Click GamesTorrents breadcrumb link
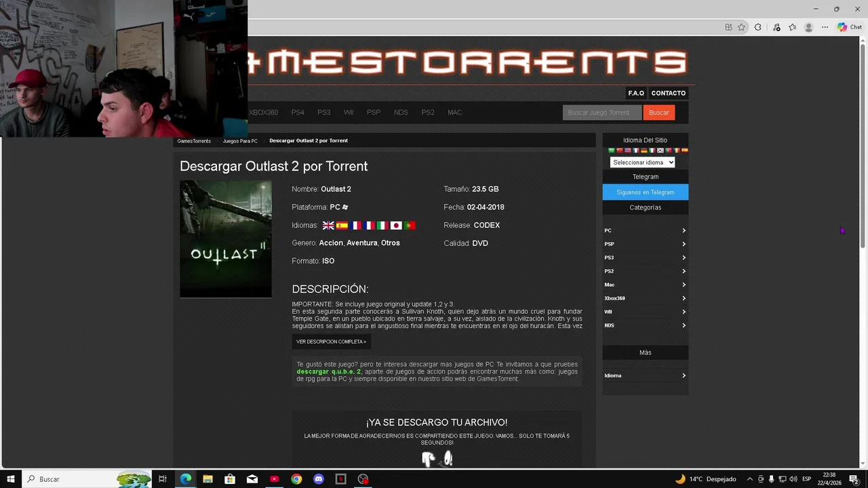This screenshot has width=868, height=488. pyautogui.click(x=194, y=141)
